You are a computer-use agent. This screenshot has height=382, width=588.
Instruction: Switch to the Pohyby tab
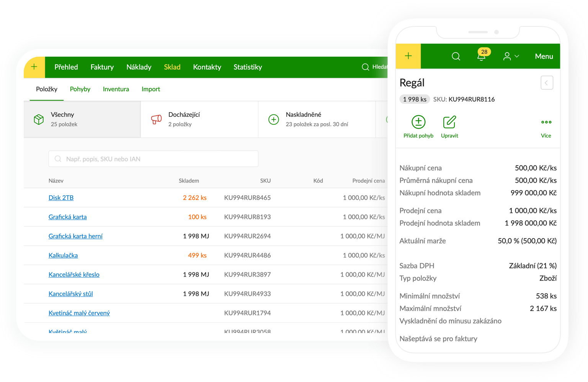[x=80, y=89]
